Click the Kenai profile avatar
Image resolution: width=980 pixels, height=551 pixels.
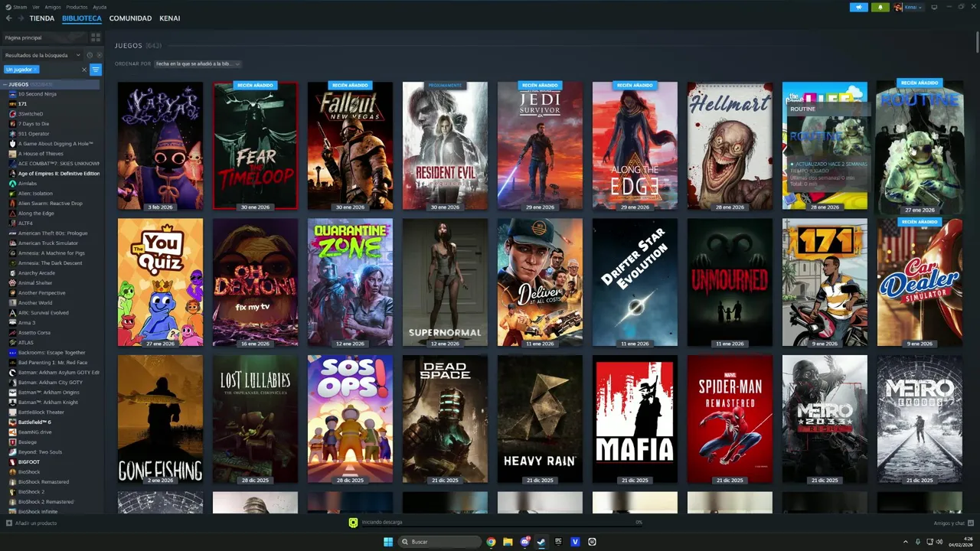coord(898,7)
